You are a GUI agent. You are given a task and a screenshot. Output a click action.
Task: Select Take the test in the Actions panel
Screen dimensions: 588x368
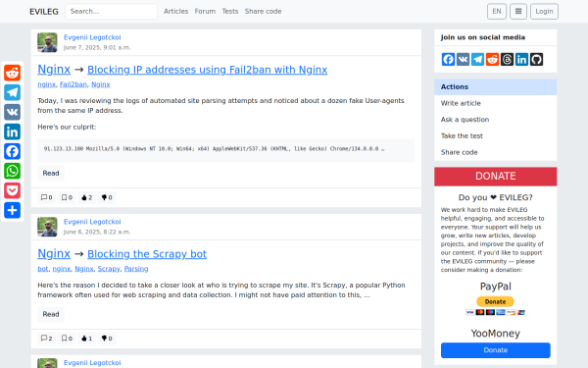click(x=495, y=136)
